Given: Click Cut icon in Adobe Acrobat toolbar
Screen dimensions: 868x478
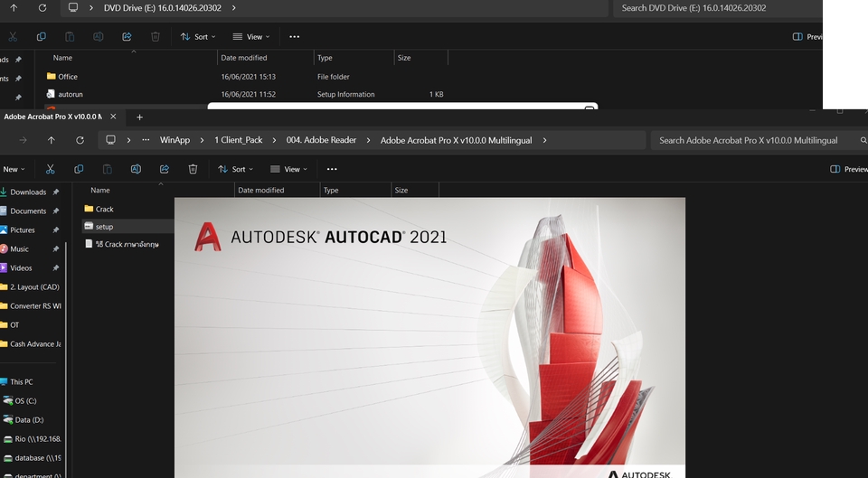Looking at the screenshot, I should [x=51, y=169].
